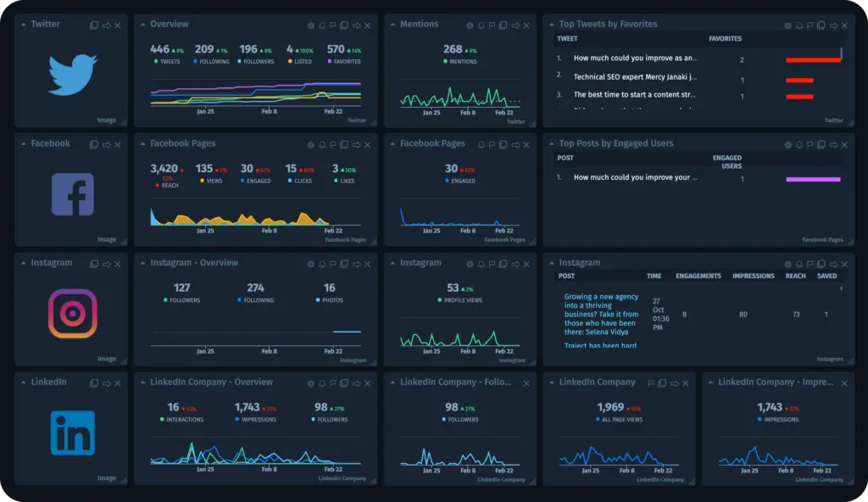Click the Twitter bird logo image

[x=71, y=75]
